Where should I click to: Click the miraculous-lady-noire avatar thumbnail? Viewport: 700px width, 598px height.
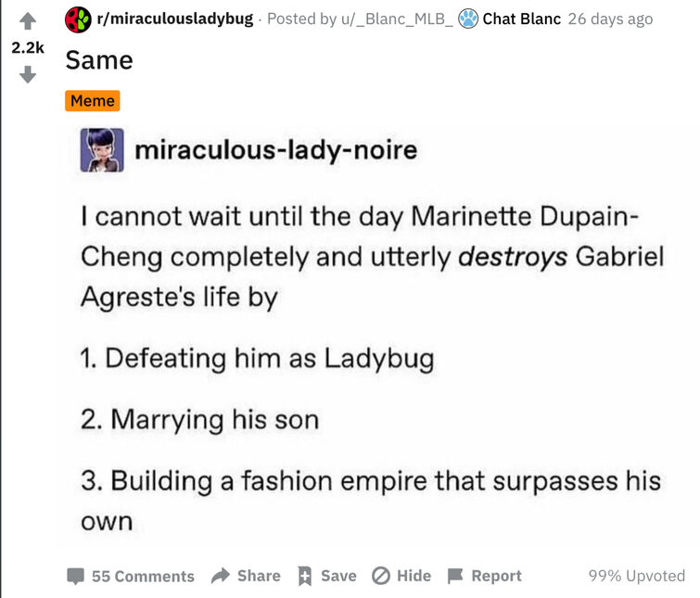click(102, 149)
